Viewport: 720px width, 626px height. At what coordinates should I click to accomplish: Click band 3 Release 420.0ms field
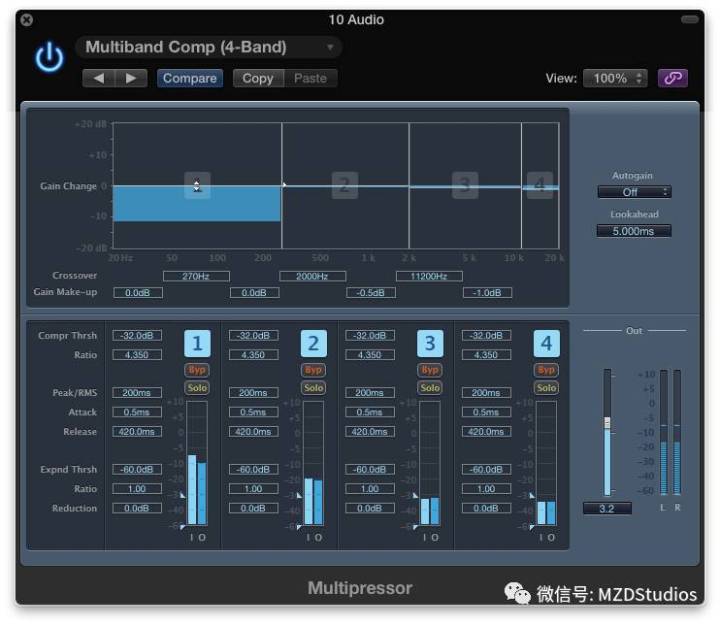[370, 432]
